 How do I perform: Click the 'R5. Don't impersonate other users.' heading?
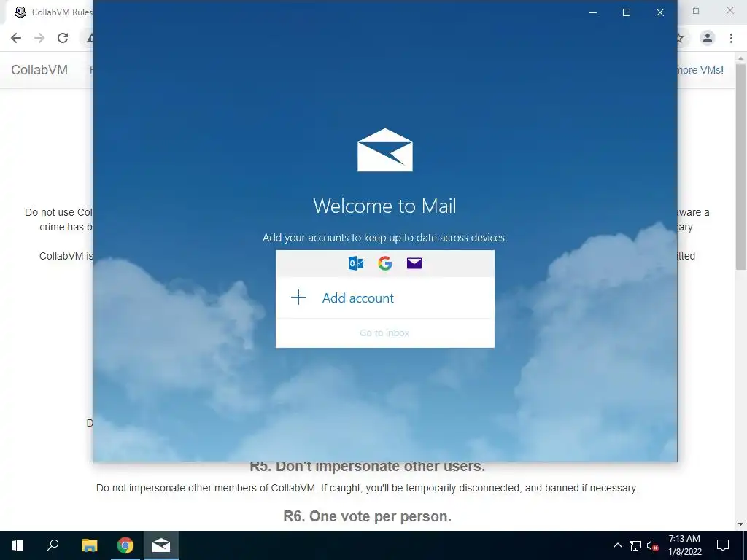point(368,467)
